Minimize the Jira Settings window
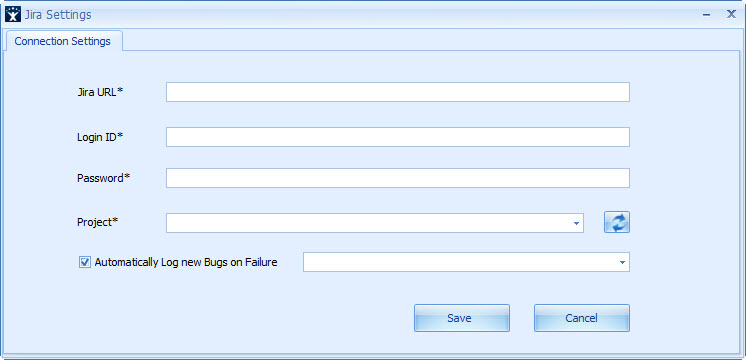 pos(707,15)
